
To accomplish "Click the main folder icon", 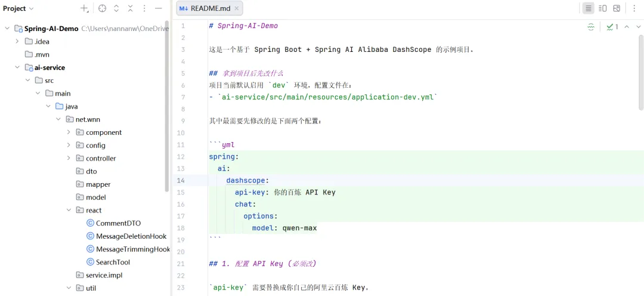I will coord(49,93).
